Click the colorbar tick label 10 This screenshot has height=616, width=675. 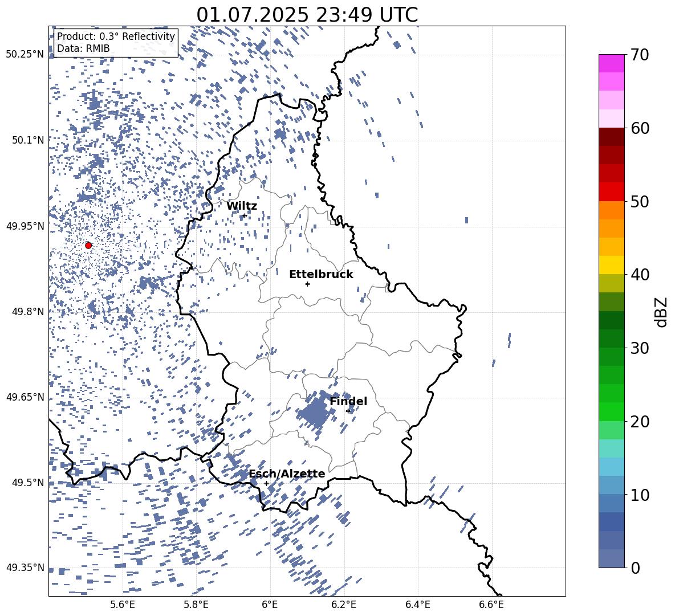639,495
